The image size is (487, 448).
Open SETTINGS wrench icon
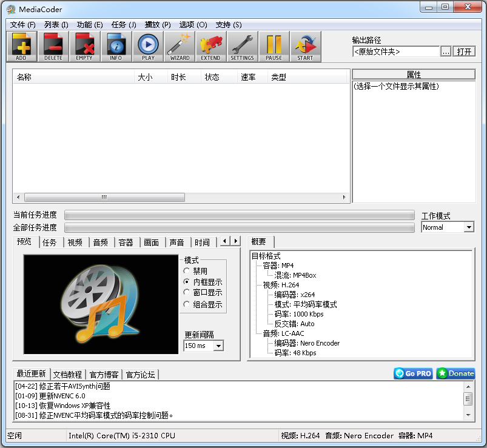coord(242,47)
